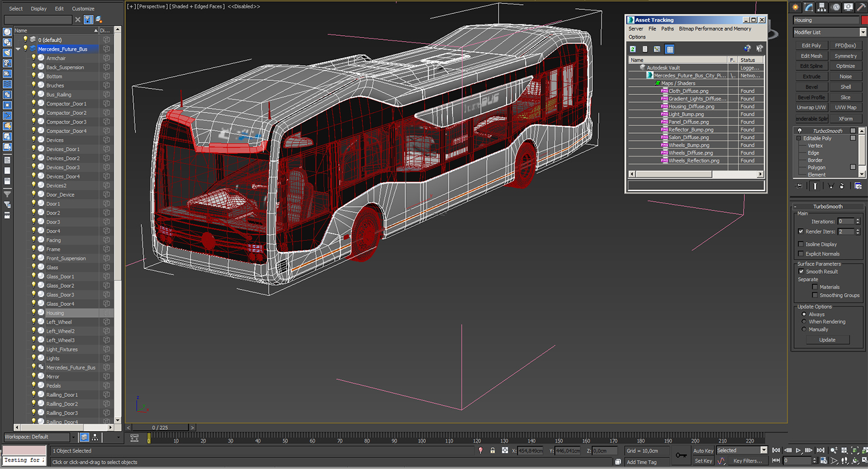Image resolution: width=868 pixels, height=469 pixels.
Task: Add the Unwrap UVW modifier button
Action: tap(812, 108)
